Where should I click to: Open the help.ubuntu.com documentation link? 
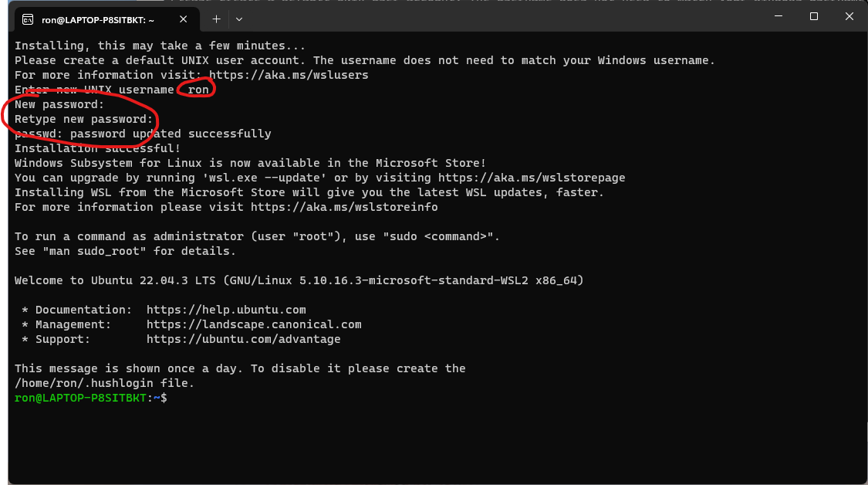[x=226, y=310]
